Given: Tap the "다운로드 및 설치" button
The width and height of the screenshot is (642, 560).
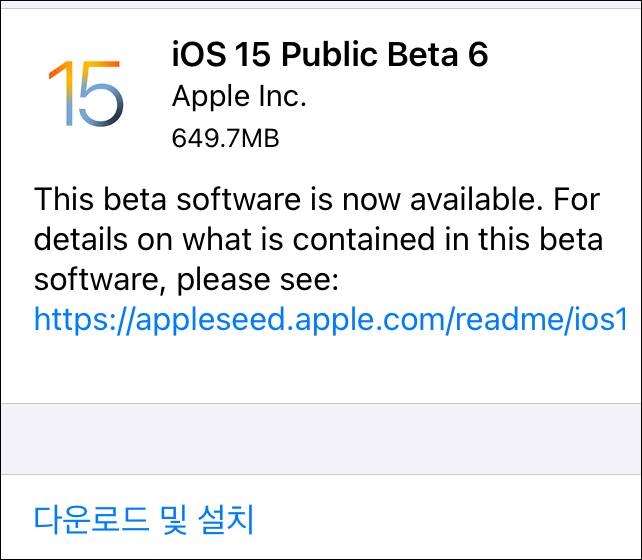Looking at the screenshot, I should [x=145, y=519].
